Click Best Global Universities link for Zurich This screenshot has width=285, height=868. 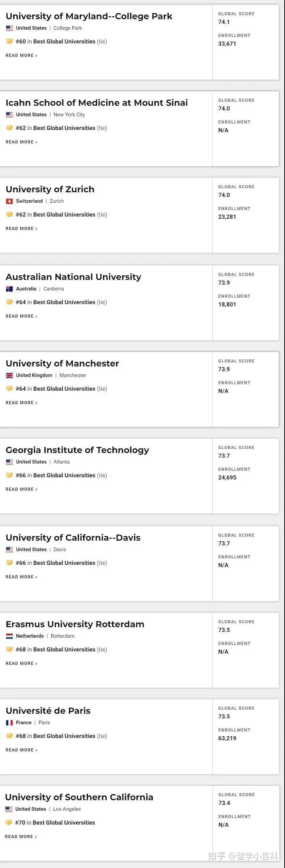coord(64,214)
